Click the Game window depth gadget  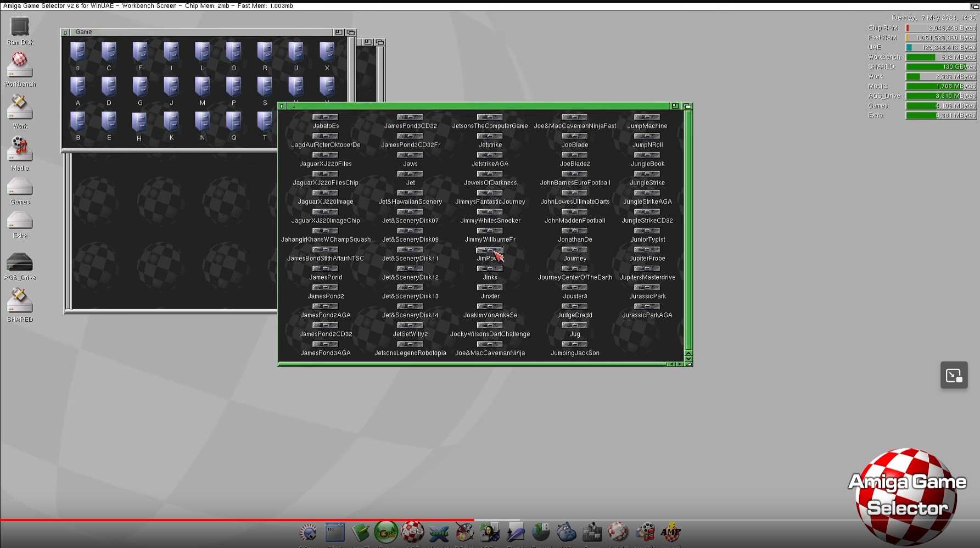click(351, 32)
